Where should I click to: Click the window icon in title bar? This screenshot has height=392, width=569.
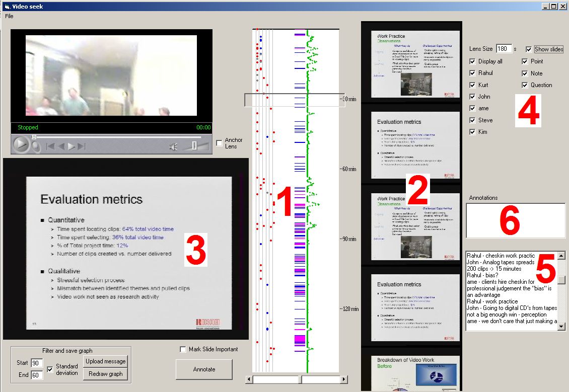(7, 6)
